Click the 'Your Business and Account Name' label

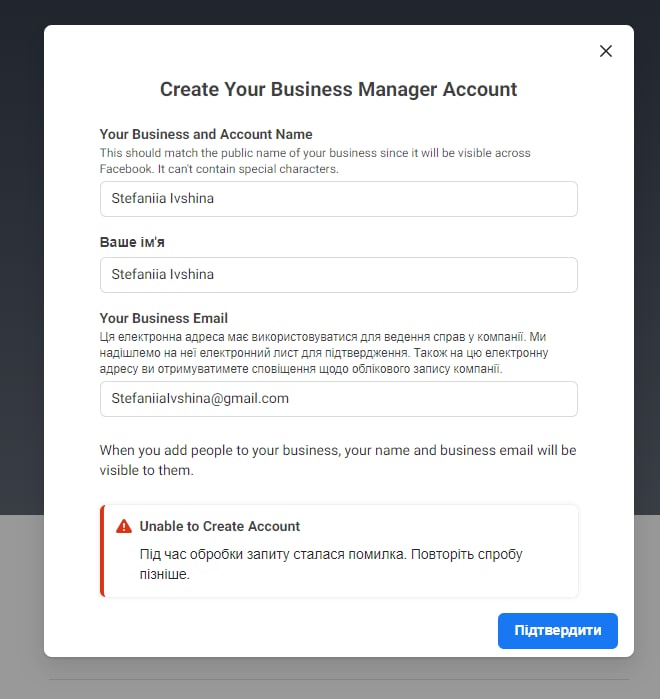tap(206, 134)
